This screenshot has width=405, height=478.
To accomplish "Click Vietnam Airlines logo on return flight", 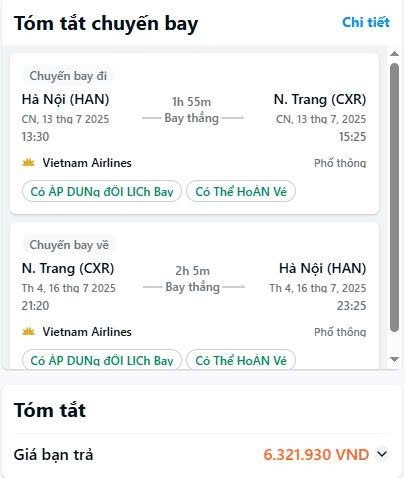I will [28, 332].
